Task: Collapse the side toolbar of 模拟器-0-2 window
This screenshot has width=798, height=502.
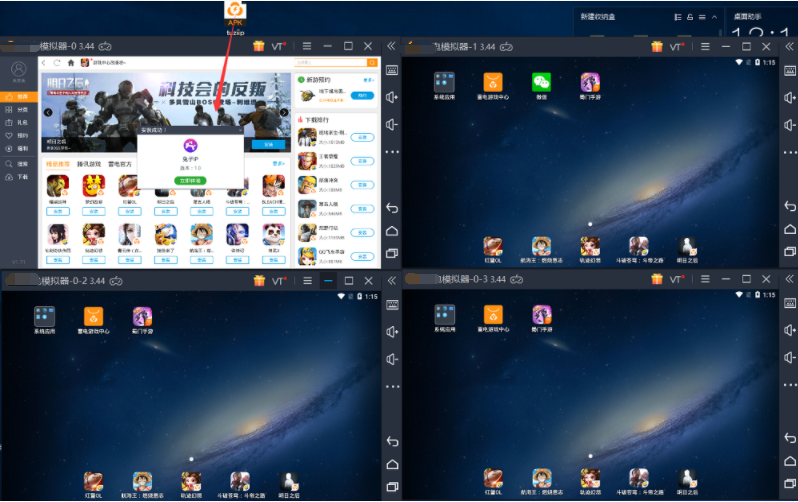Action: [x=391, y=281]
